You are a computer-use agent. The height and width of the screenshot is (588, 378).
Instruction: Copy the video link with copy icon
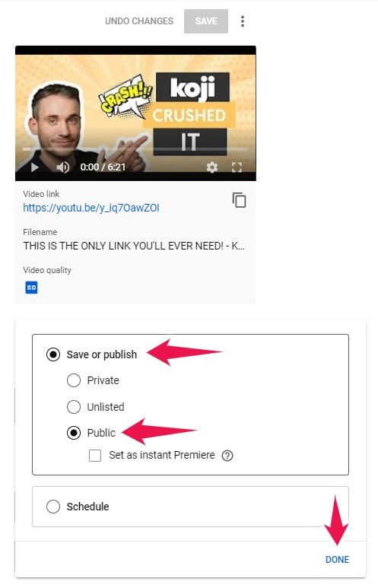tap(239, 200)
